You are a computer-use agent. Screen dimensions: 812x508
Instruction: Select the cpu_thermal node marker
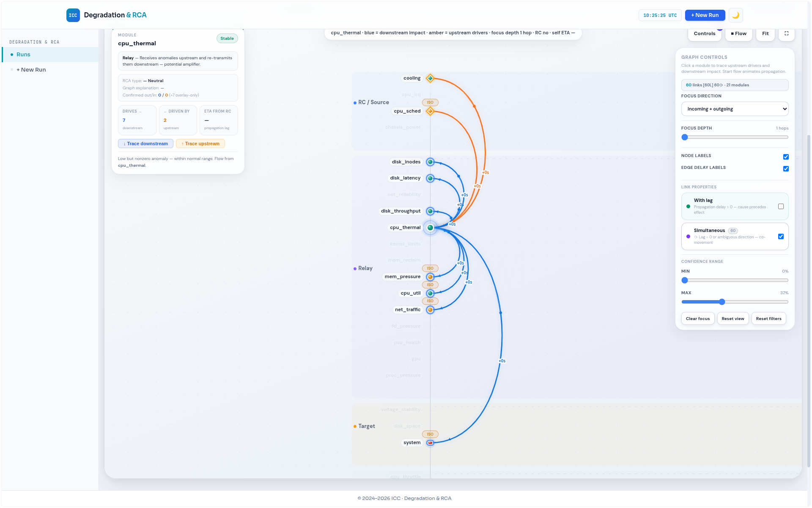click(x=430, y=227)
